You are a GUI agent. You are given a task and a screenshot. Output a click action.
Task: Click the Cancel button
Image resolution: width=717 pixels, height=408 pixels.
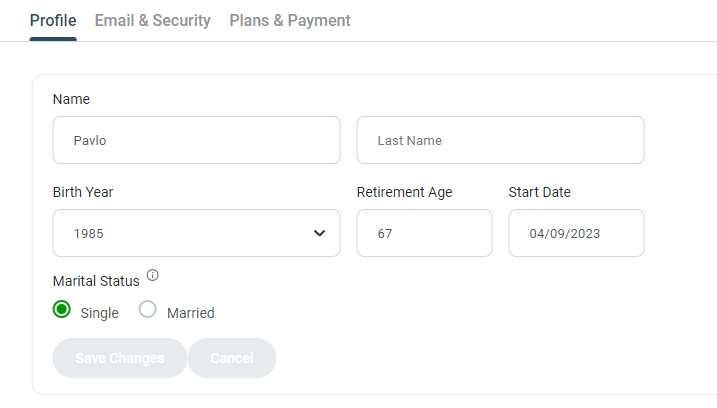[x=232, y=358]
